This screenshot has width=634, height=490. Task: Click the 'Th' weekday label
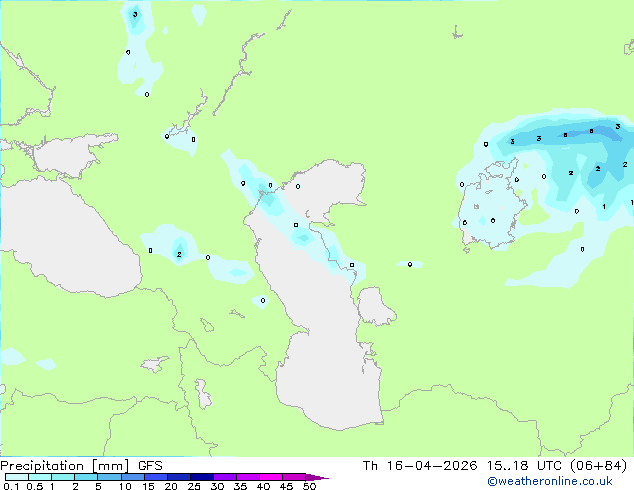click(x=370, y=466)
